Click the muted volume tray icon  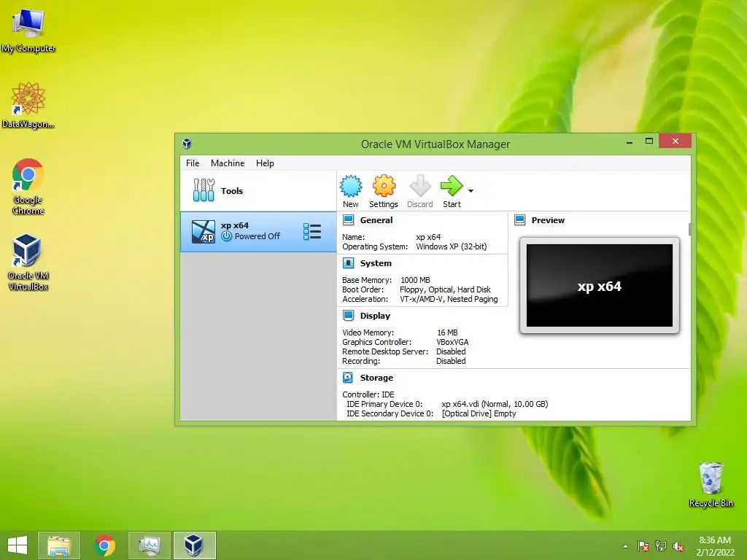(x=678, y=546)
